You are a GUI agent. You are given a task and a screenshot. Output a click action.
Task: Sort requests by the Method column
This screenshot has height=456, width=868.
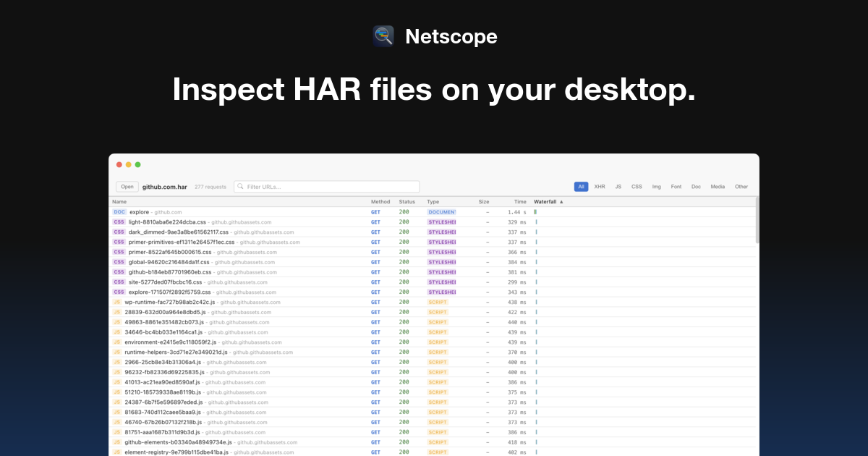379,201
